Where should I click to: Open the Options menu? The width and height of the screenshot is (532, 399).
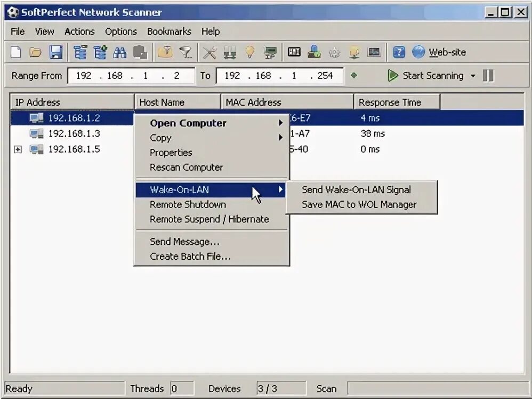pyautogui.click(x=121, y=31)
